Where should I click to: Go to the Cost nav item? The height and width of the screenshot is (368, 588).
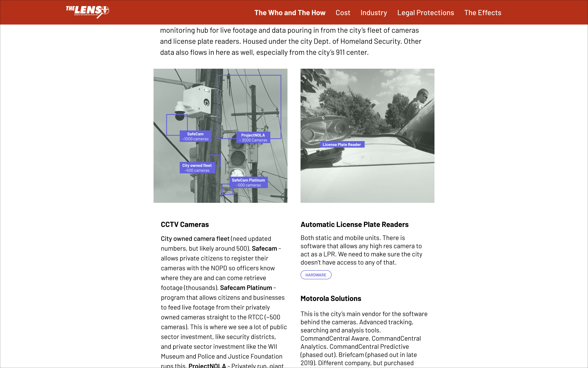pyautogui.click(x=343, y=13)
